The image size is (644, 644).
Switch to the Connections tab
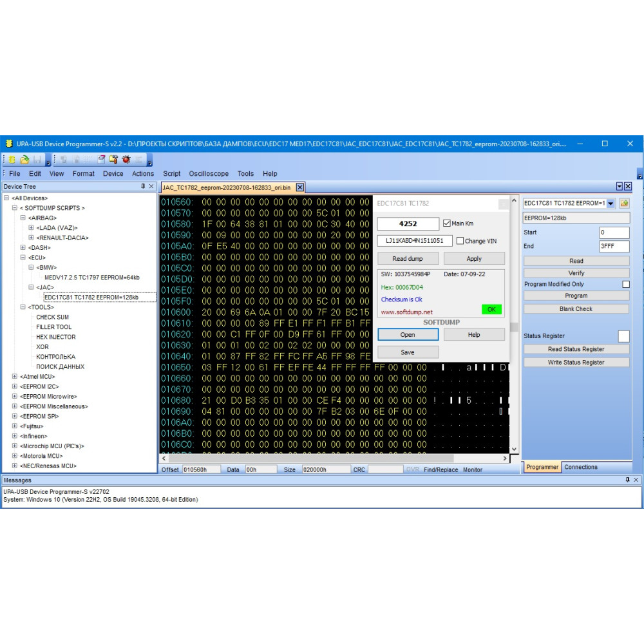(581, 467)
